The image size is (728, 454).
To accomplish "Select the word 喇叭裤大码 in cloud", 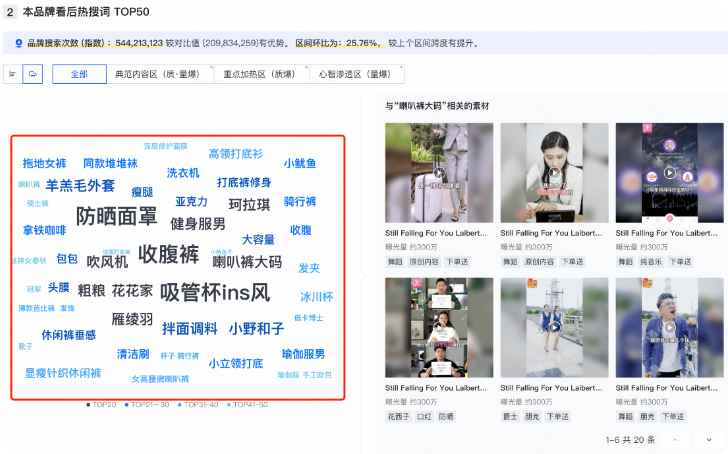I will [x=247, y=262].
